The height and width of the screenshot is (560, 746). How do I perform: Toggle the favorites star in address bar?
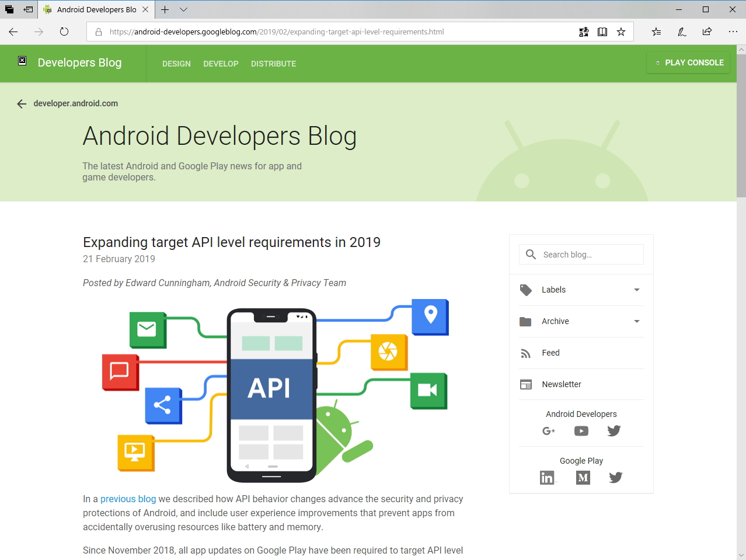tap(621, 32)
